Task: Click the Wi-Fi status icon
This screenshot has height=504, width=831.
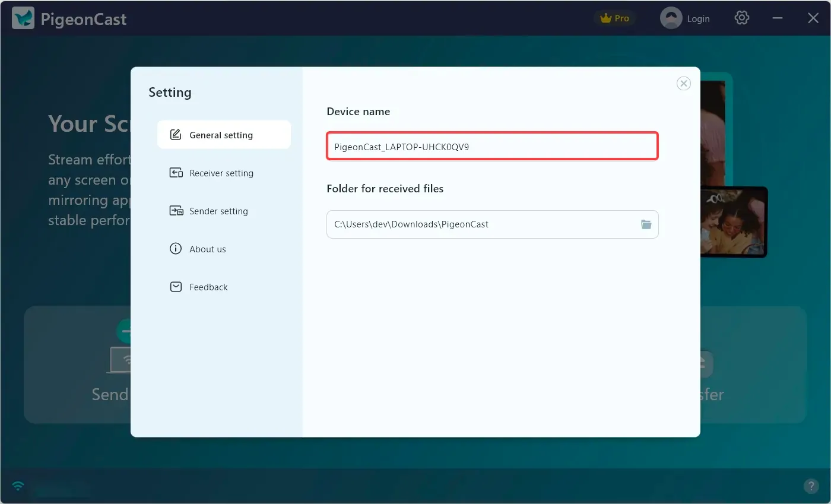Action: 18,486
